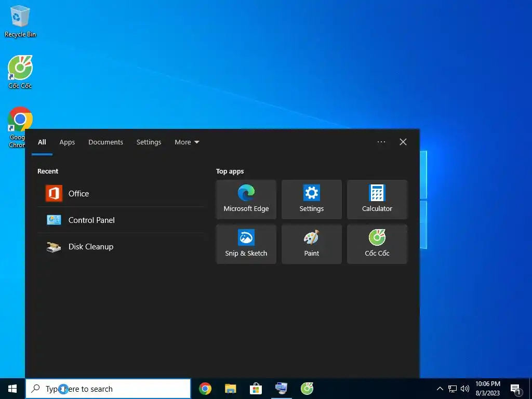Screen dimensions: 532x399
Task: Open Disk Cleanup from Recent list
Action: pyautogui.click(x=121, y=246)
